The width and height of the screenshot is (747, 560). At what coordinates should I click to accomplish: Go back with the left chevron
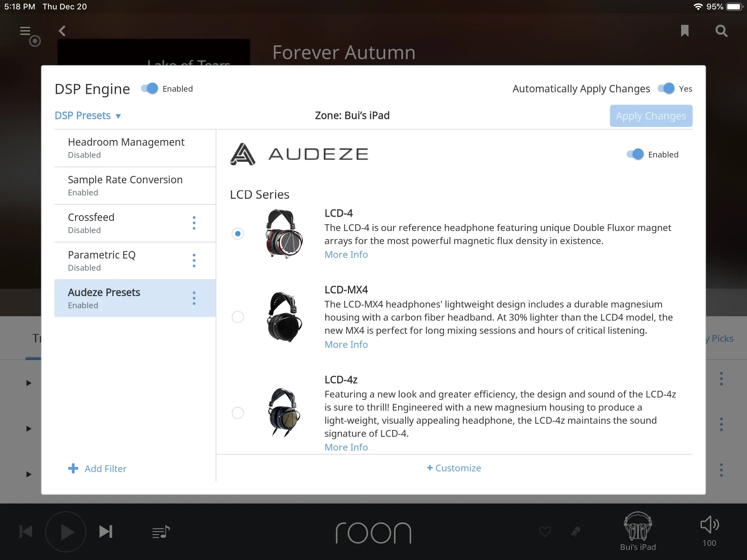tap(62, 31)
